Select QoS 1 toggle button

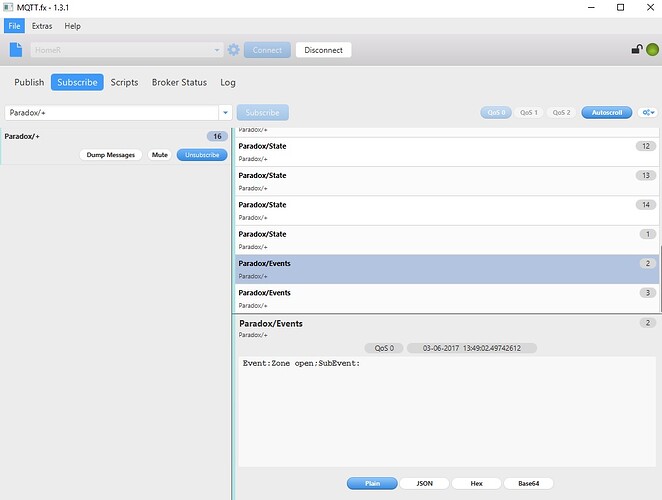click(x=528, y=113)
